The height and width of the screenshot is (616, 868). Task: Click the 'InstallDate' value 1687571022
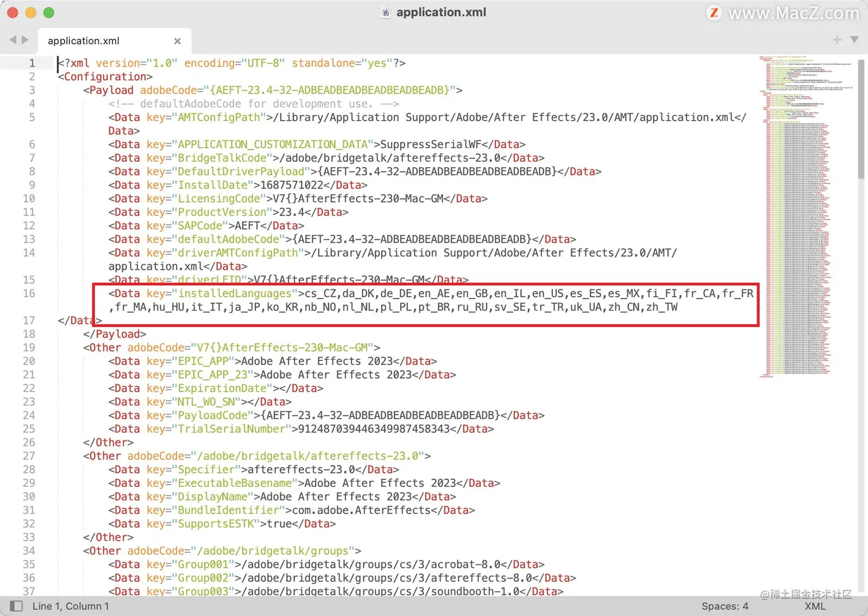click(x=292, y=185)
